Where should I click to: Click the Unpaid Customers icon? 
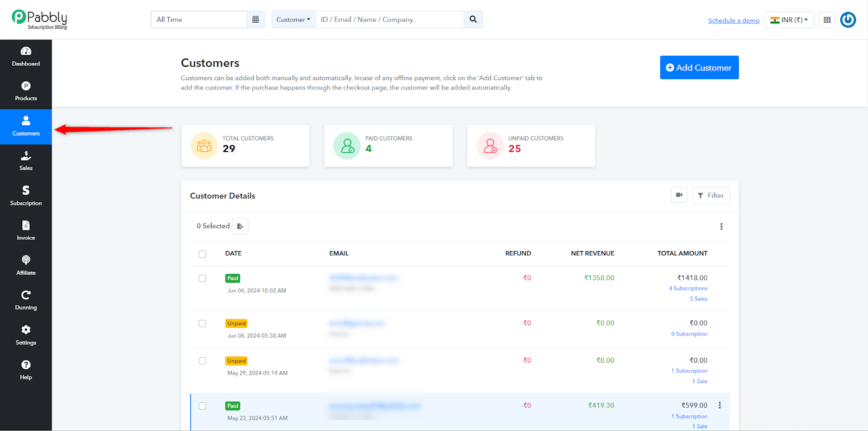click(x=490, y=146)
